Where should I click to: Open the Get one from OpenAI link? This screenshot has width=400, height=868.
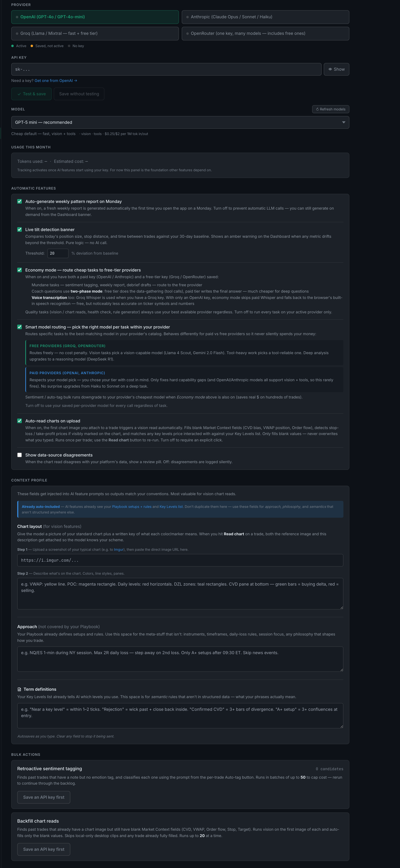point(56,81)
